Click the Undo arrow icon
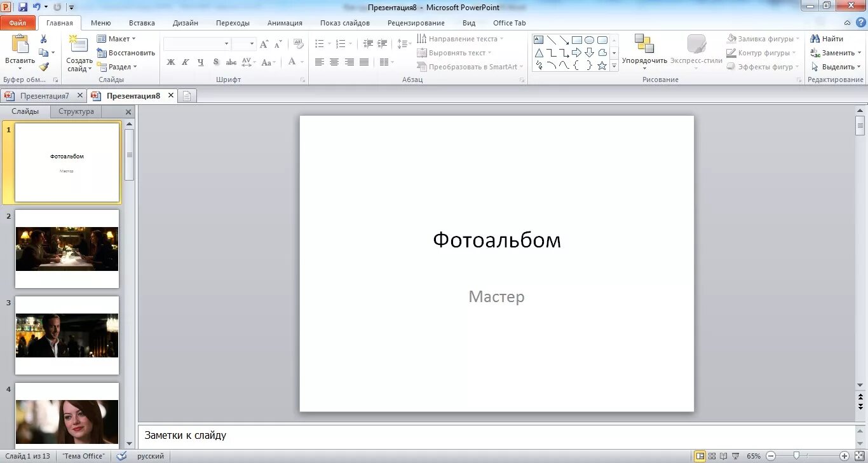 click(37, 7)
